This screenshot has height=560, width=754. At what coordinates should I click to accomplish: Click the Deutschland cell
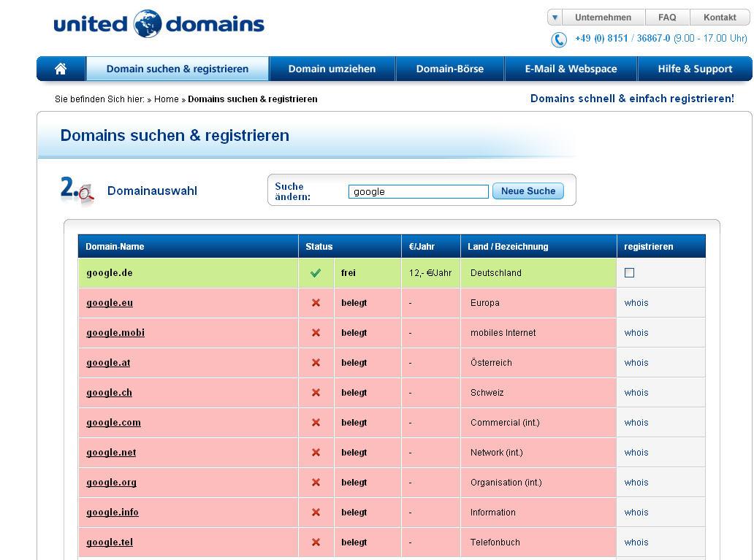(x=538, y=273)
